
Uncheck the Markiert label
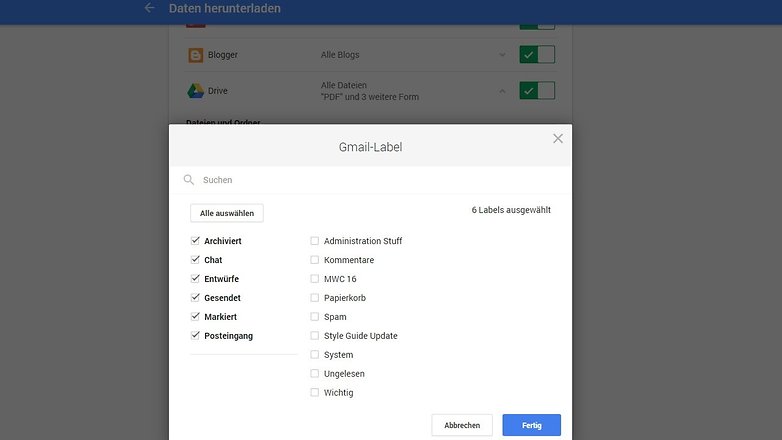pyautogui.click(x=195, y=316)
